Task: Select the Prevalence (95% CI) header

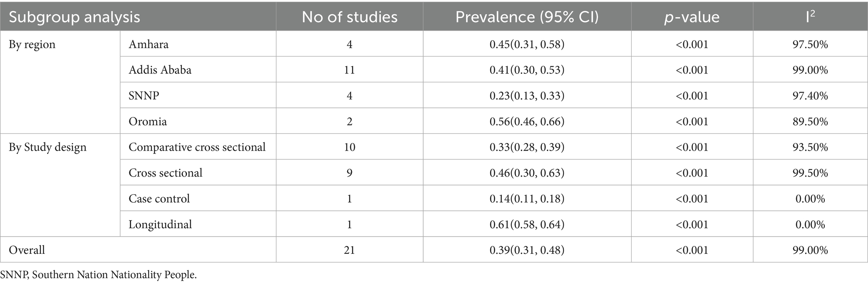Action: coord(527,17)
